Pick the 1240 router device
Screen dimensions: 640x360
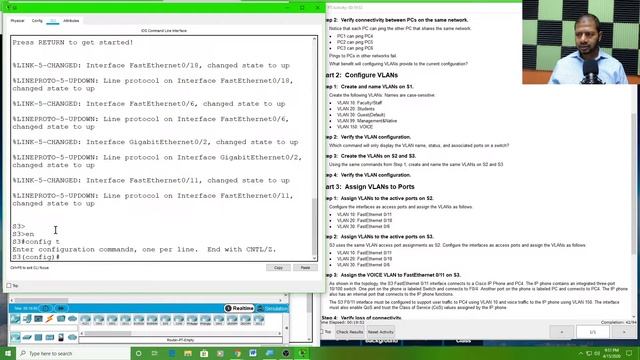179,320
